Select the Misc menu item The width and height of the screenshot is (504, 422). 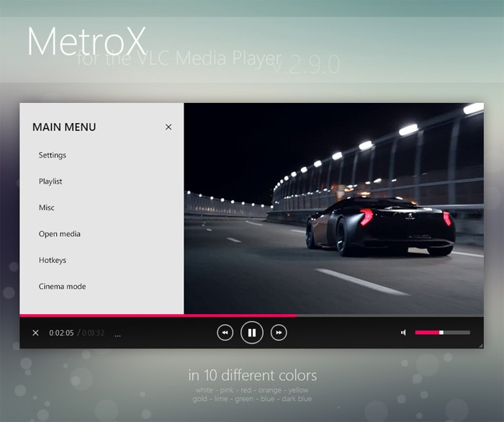click(x=47, y=208)
